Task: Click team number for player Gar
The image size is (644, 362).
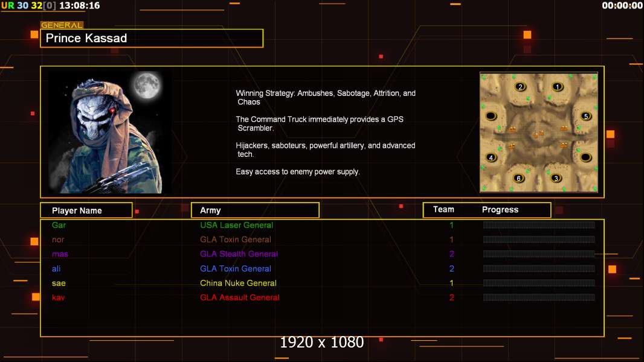Action: [x=451, y=225]
